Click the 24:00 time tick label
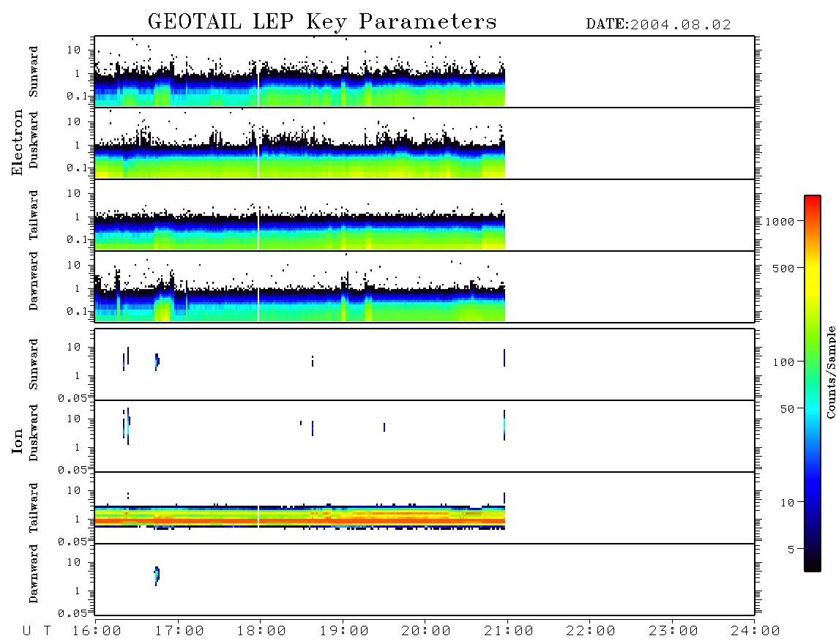836x644 pixels. (755, 632)
